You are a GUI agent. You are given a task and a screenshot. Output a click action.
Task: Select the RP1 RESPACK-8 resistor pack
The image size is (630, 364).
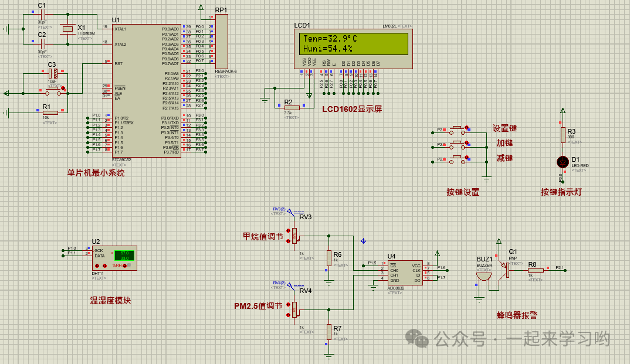click(x=221, y=42)
